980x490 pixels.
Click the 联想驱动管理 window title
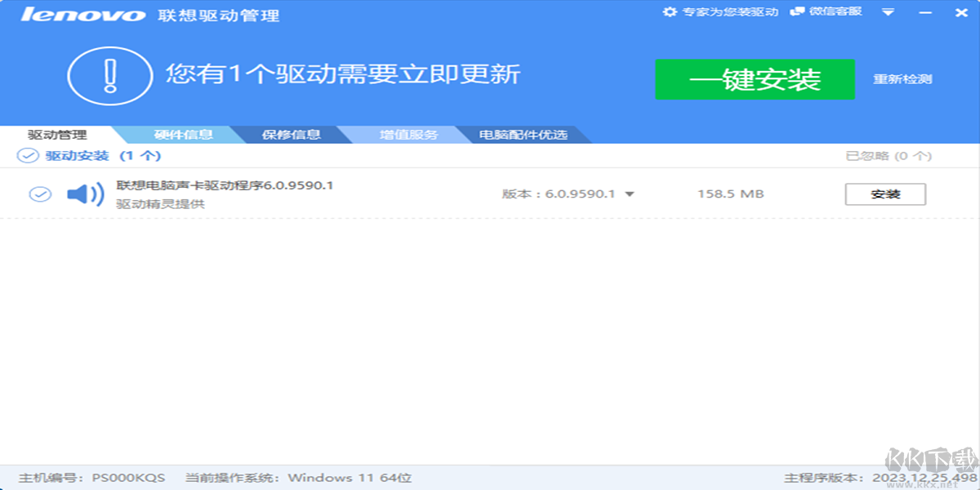click(218, 15)
